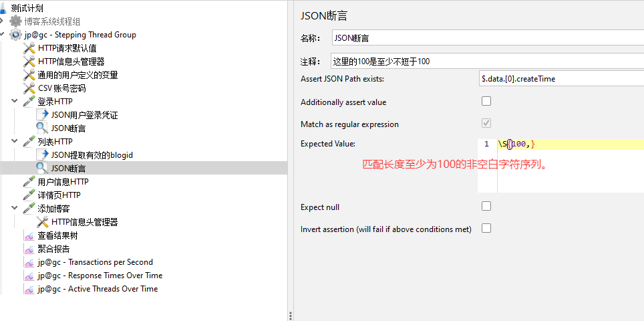Click the pipette icon beside 详情页HTTP

point(29,195)
